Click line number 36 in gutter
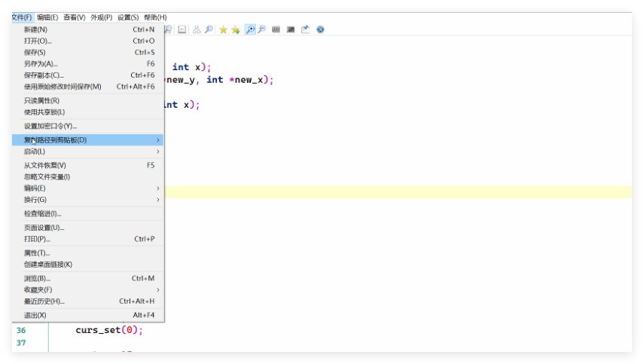Screen dimensions: 644x364 [x=21, y=330]
